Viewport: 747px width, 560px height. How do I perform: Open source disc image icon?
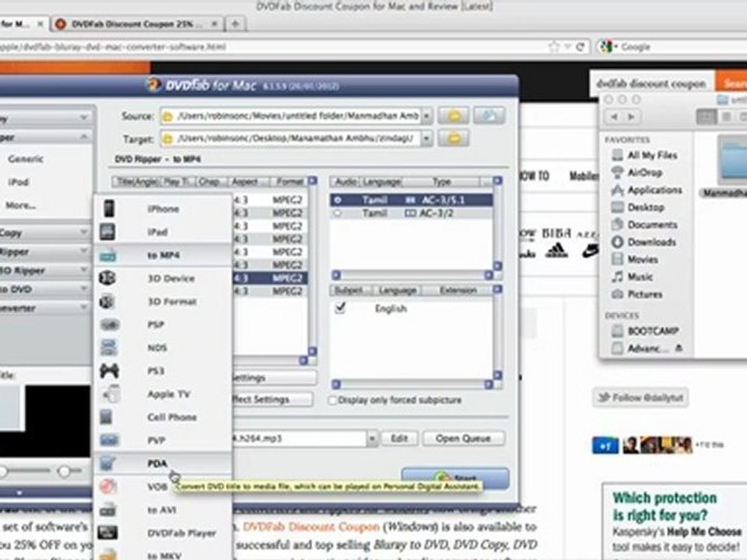point(489,116)
